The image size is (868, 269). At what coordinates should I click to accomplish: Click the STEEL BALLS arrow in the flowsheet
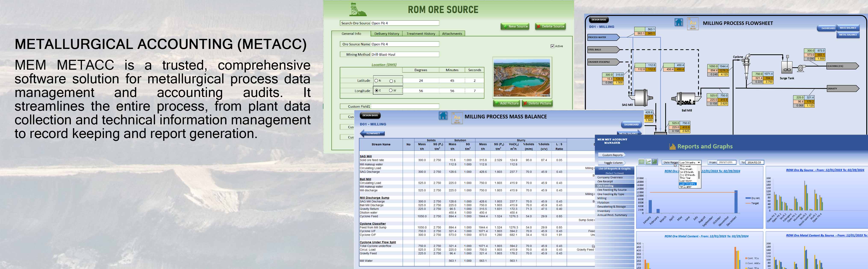[x=604, y=50]
